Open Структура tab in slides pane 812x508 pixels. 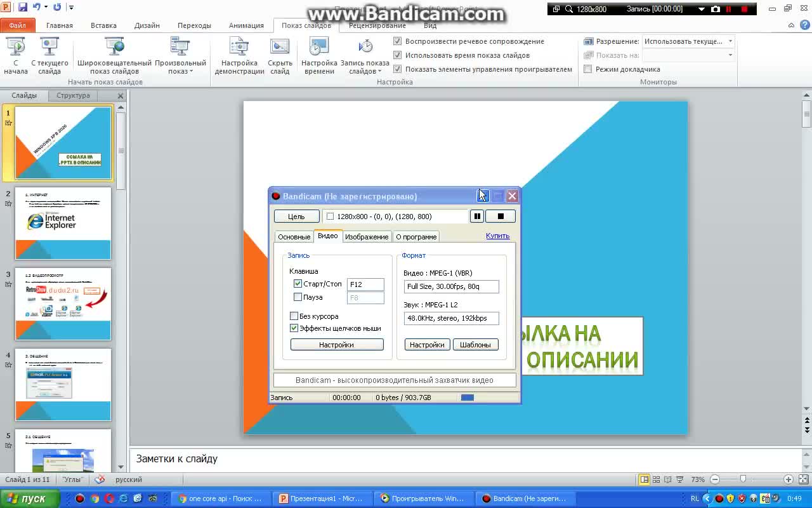click(x=73, y=96)
